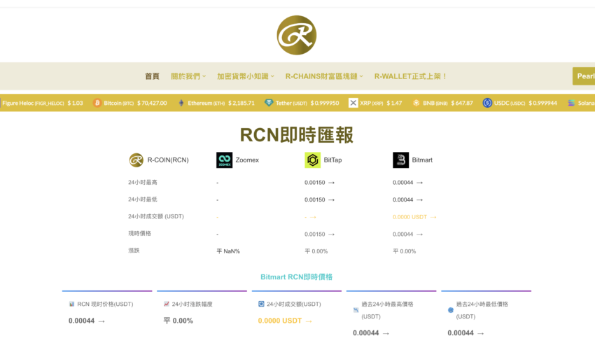Click Zoomex 平 NaN% change value

(228, 251)
